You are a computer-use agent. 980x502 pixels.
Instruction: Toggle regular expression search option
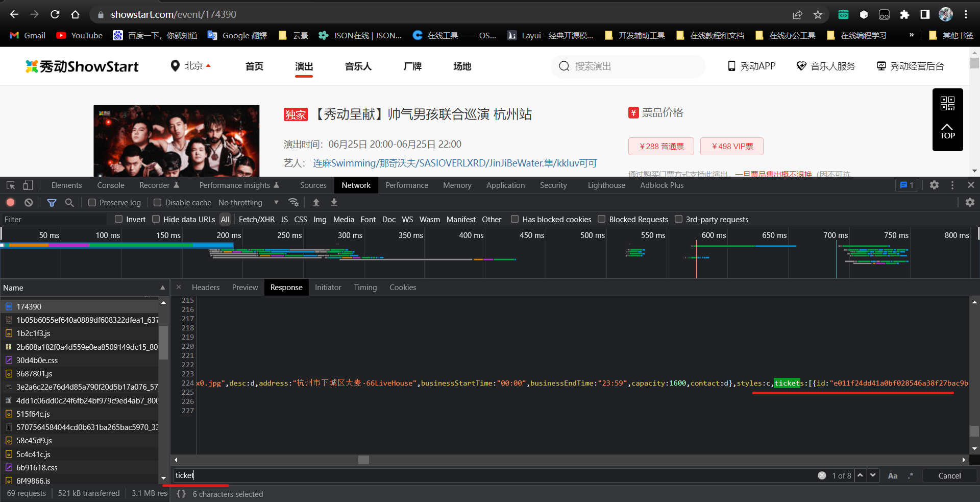(x=911, y=475)
